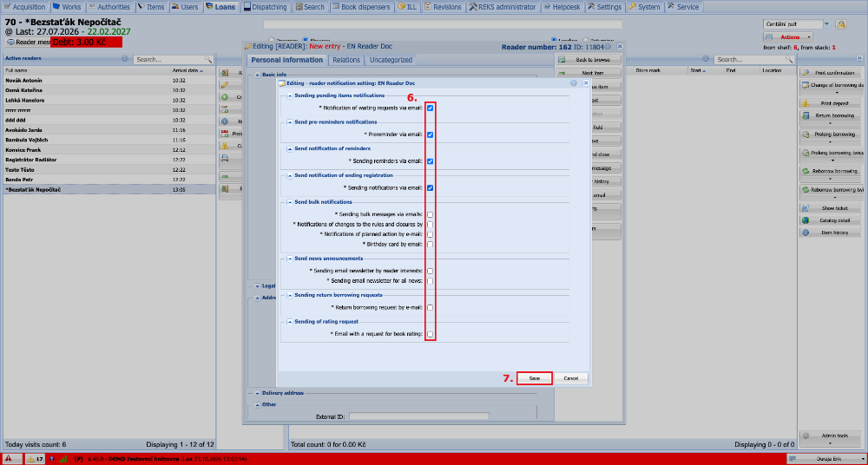Click the Admin tools gear icon
The image size is (868, 465).
point(806,436)
